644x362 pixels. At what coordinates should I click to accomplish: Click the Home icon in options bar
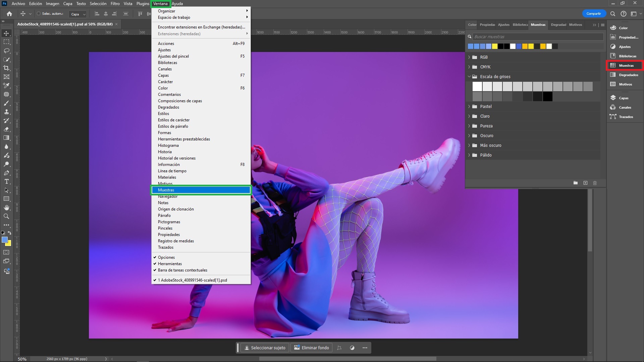pyautogui.click(x=9, y=14)
